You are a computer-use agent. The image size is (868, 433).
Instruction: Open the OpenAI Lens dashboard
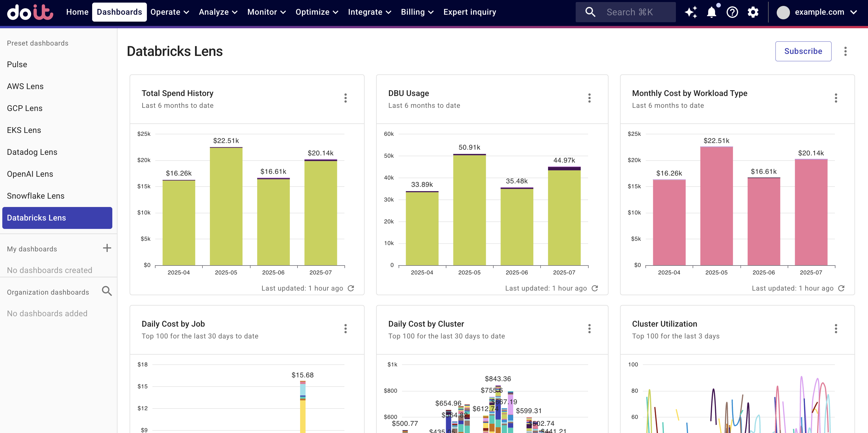click(x=57, y=174)
